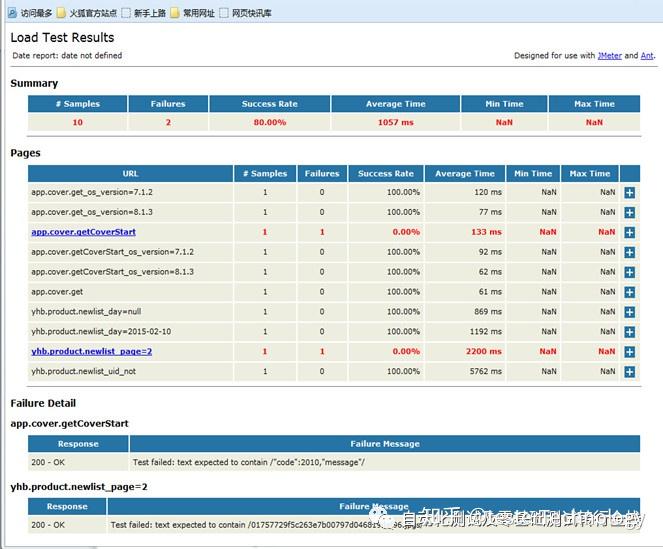
Task: Expand yhb.product.newlist_day=2015-02-10 row details
Action: click(629, 332)
